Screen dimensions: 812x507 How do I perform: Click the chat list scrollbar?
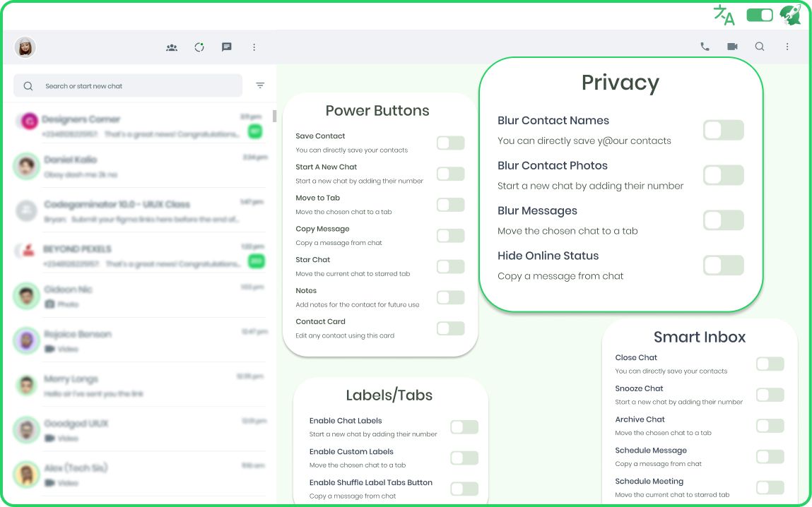coord(274,117)
